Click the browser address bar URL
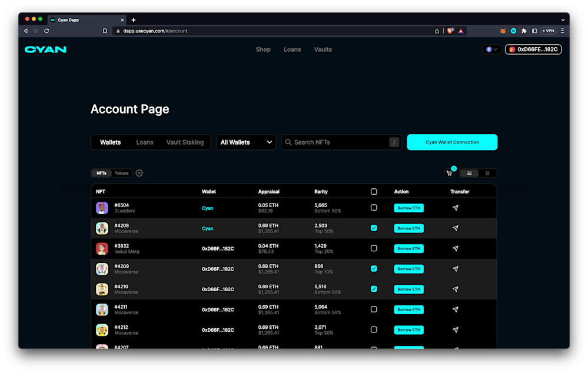This screenshot has width=588, height=373. (155, 31)
